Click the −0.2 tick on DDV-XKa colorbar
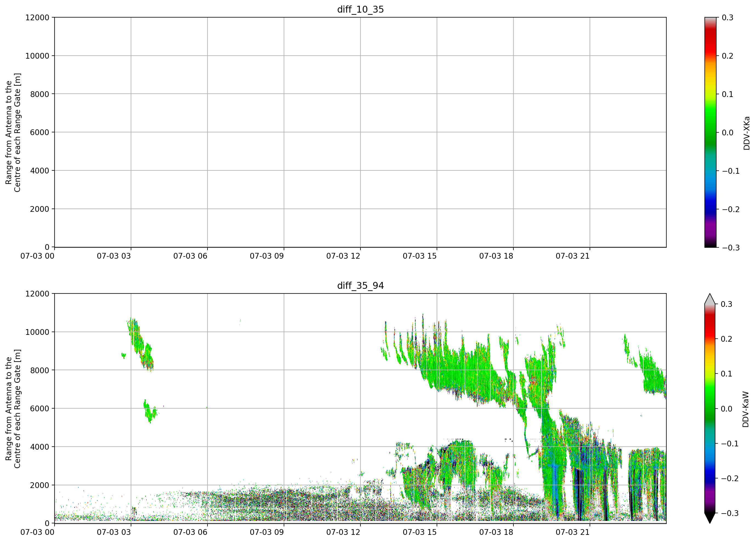756x542 pixels. pos(731,209)
